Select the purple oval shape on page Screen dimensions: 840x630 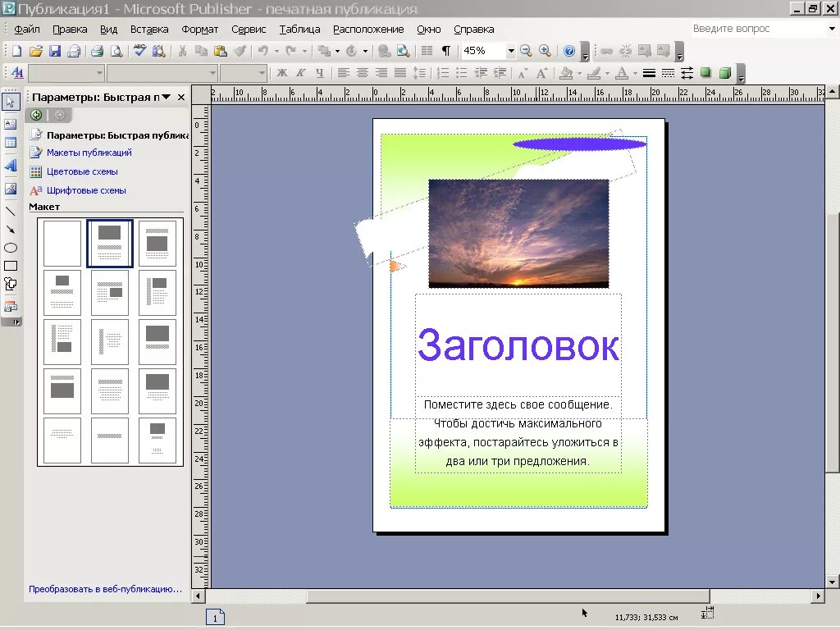click(580, 144)
